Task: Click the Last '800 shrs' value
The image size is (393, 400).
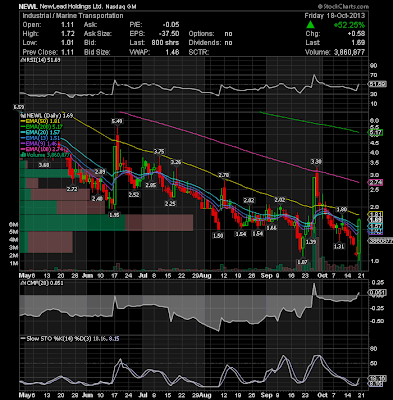Action: (165, 43)
